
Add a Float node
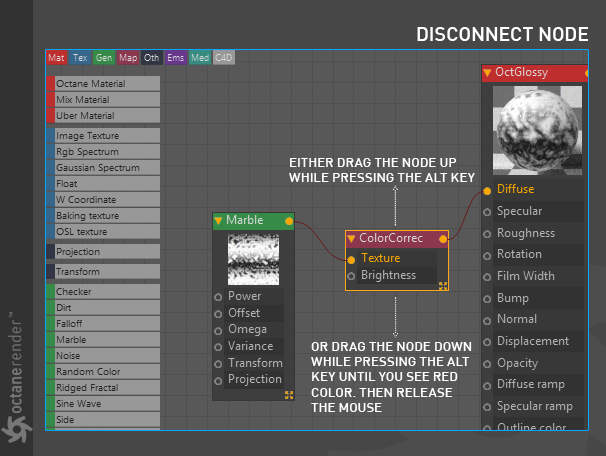(103, 184)
